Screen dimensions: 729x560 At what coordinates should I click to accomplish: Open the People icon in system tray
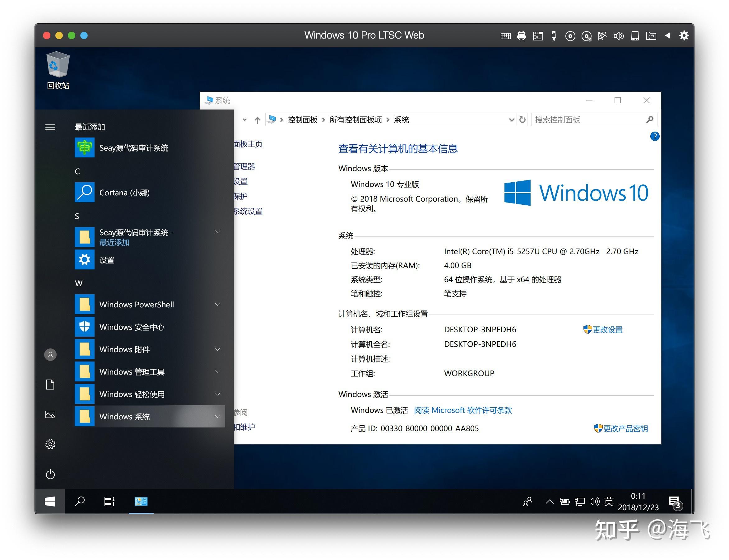[527, 501]
